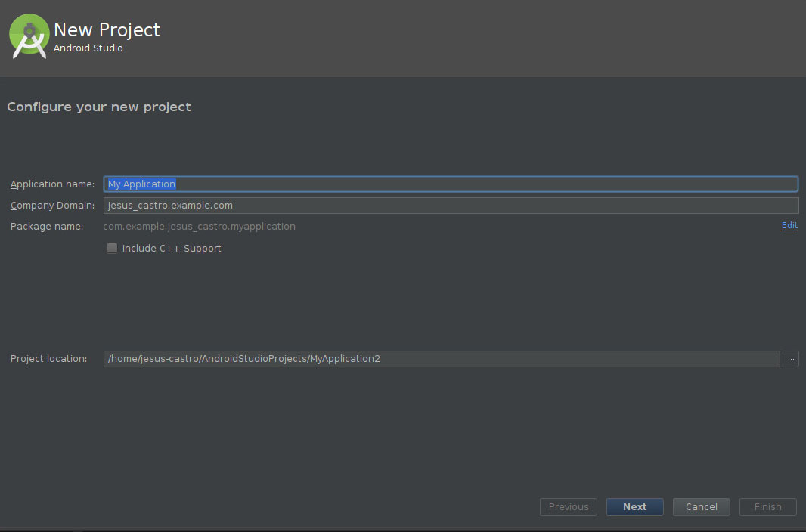Click the Application name input field
The width and height of the screenshot is (806, 532).
tap(451, 184)
